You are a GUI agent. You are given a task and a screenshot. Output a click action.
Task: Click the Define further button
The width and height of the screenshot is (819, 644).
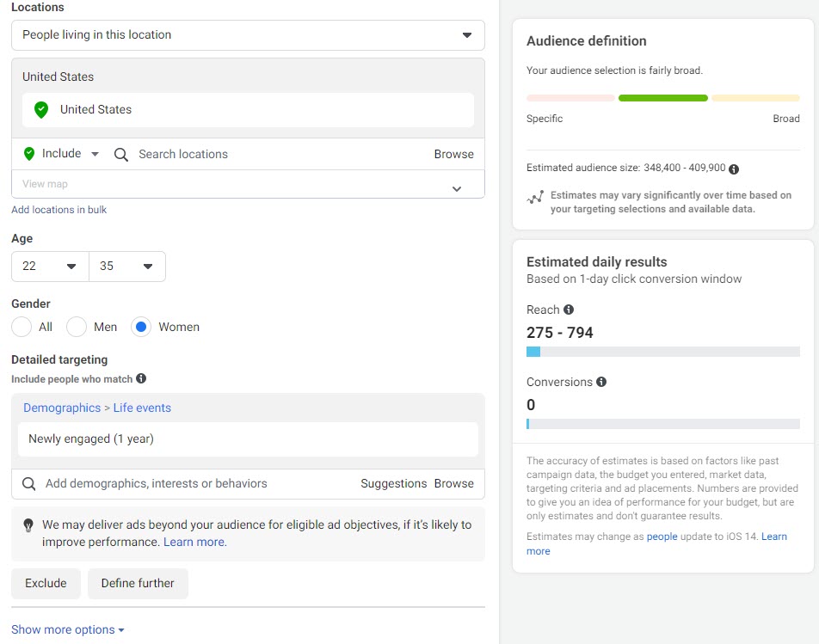coord(138,584)
